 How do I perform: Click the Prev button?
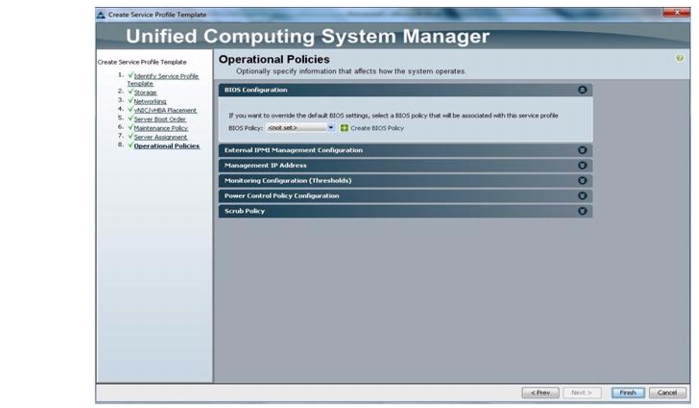[x=540, y=393]
